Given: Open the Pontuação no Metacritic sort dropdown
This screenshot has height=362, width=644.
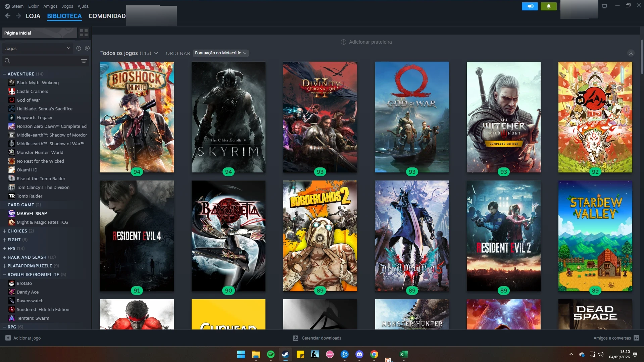Looking at the screenshot, I should tap(220, 53).
